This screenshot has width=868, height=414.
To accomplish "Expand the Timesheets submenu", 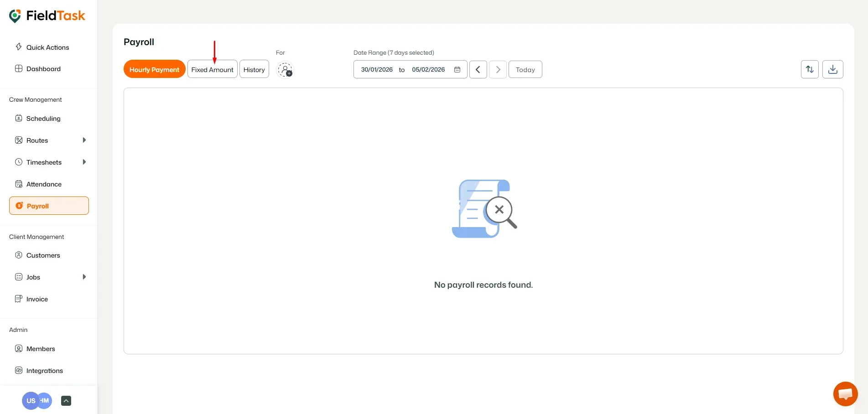I will coord(84,162).
